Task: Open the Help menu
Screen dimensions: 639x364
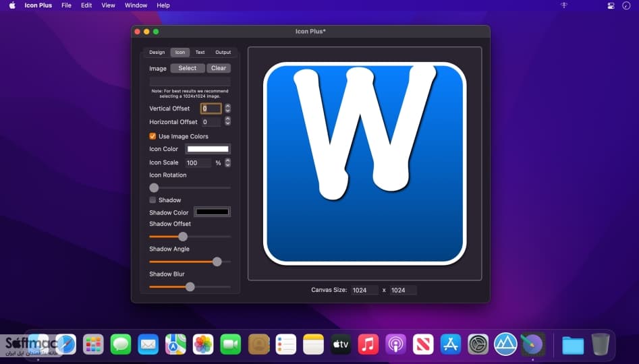Action: point(163,5)
